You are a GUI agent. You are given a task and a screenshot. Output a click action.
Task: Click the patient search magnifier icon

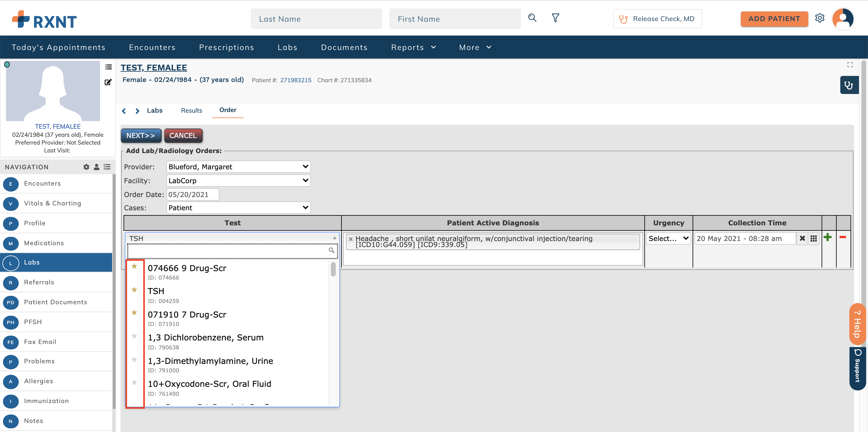coord(532,18)
